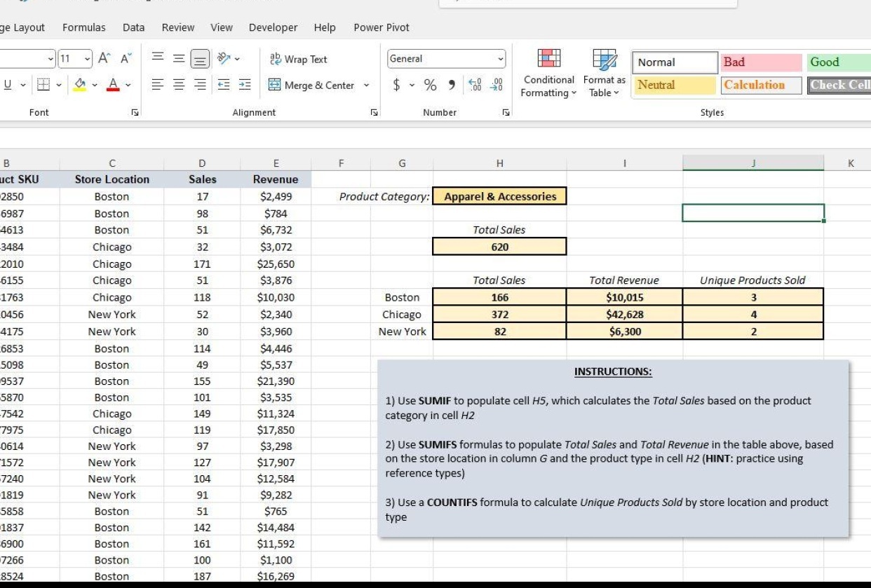Image resolution: width=871 pixels, height=588 pixels.
Task: Center text horizontally
Action: click(180, 86)
